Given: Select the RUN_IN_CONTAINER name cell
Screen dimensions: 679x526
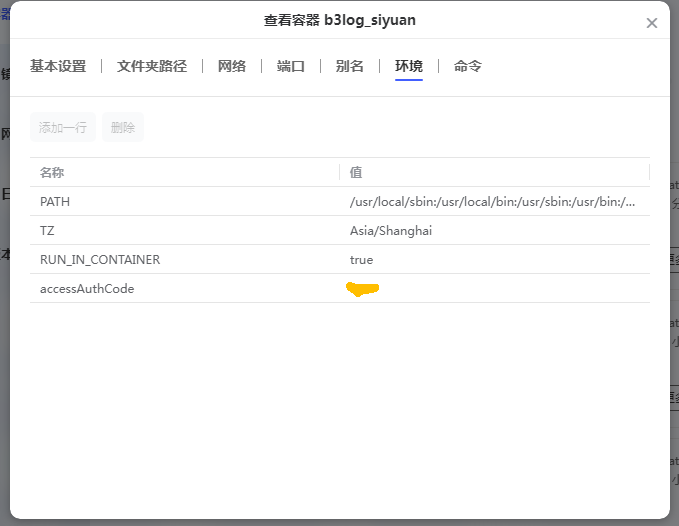Looking at the screenshot, I should click(184, 260).
